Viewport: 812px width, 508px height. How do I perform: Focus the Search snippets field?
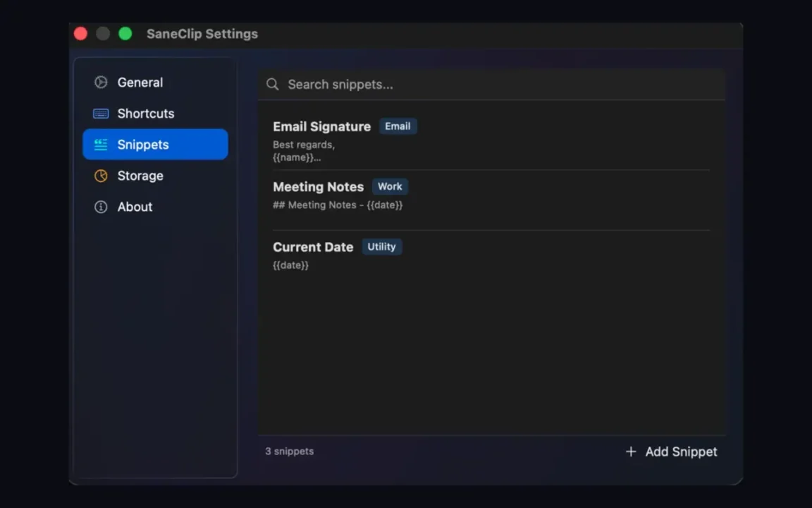pyautogui.click(x=491, y=84)
